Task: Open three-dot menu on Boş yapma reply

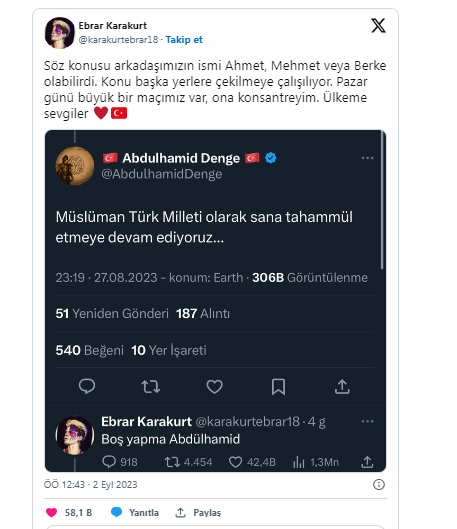Action: (x=367, y=421)
